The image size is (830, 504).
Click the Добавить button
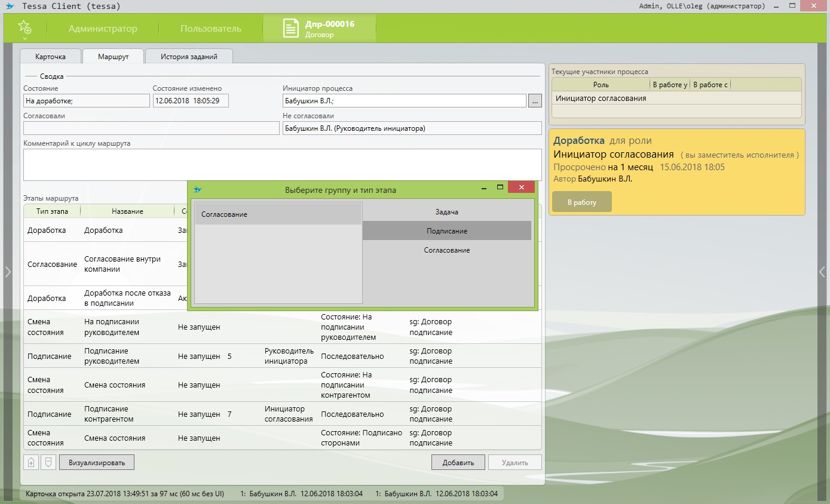458,462
